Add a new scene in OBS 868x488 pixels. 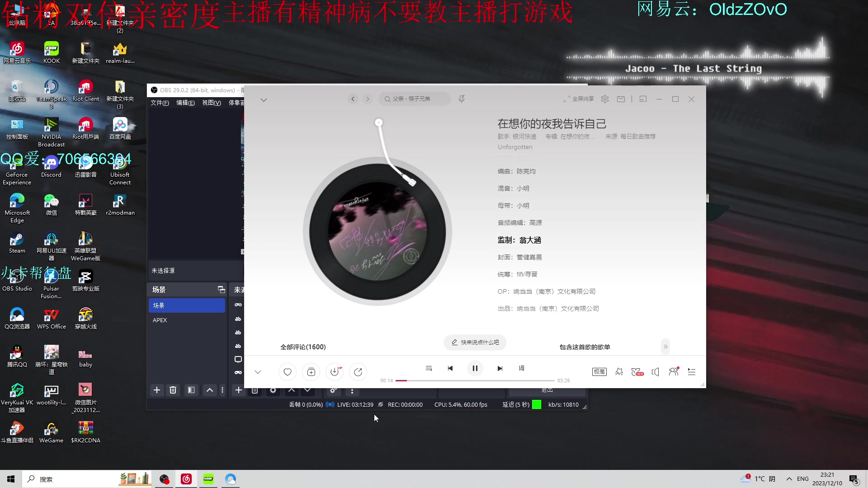pyautogui.click(x=157, y=390)
